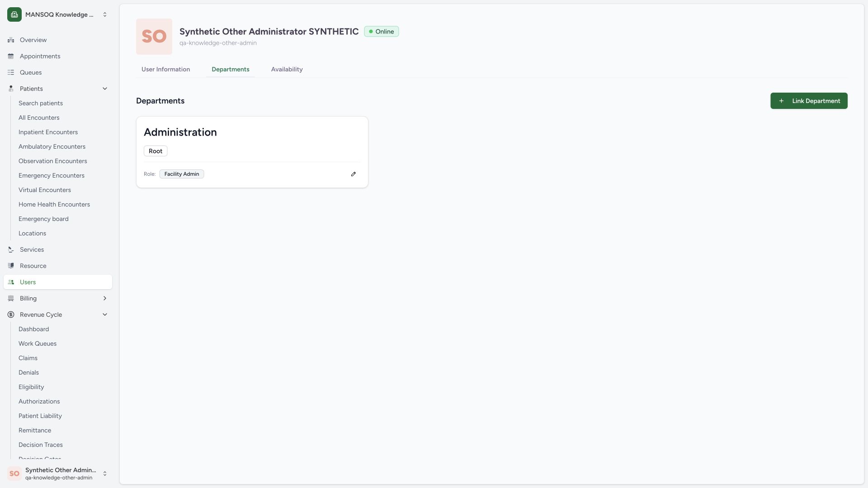
Task: Open the facility switcher chevrons
Action: [x=105, y=14]
